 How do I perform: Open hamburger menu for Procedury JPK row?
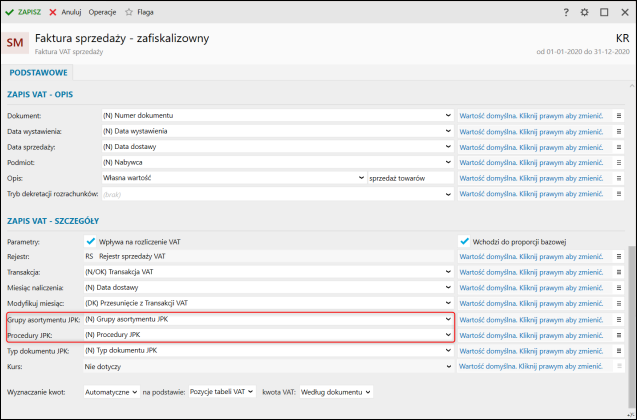(x=619, y=335)
